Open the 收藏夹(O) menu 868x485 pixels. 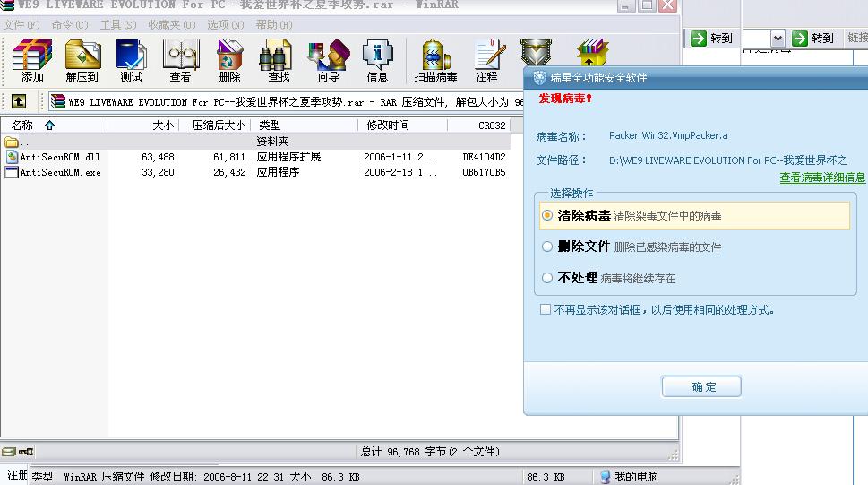coord(172,25)
